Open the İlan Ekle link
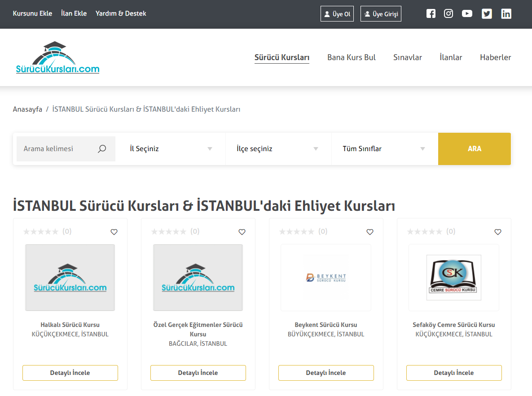 [x=74, y=13]
